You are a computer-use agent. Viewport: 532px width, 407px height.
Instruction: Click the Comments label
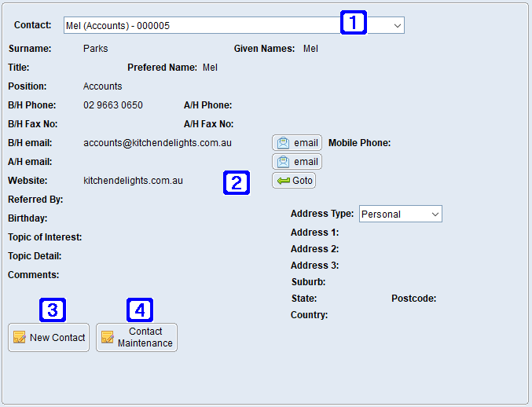[33, 275]
